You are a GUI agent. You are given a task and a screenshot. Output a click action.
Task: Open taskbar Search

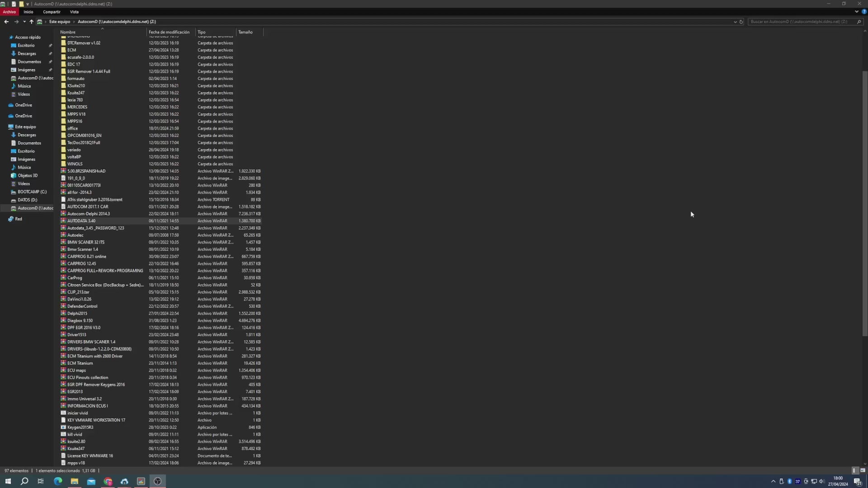(24, 481)
